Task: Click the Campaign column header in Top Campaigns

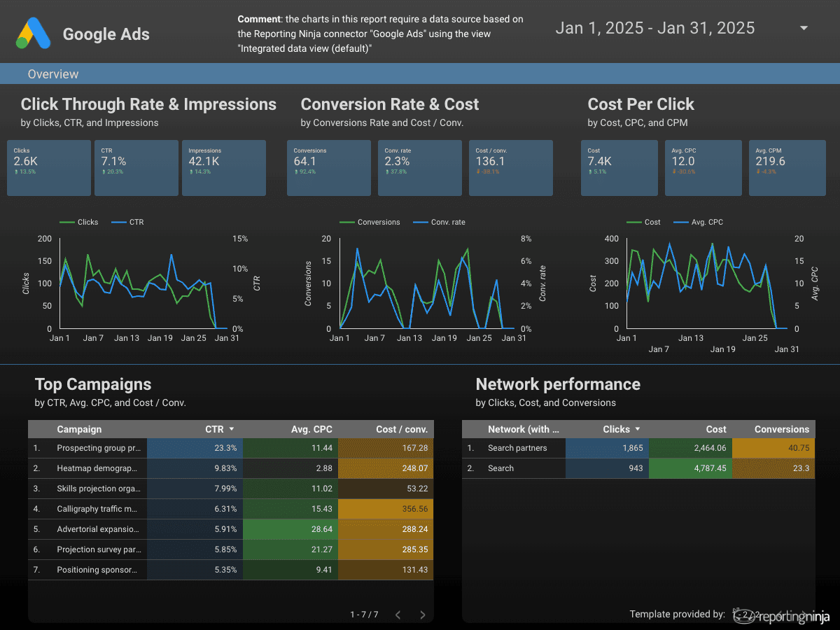Action: click(x=79, y=429)
